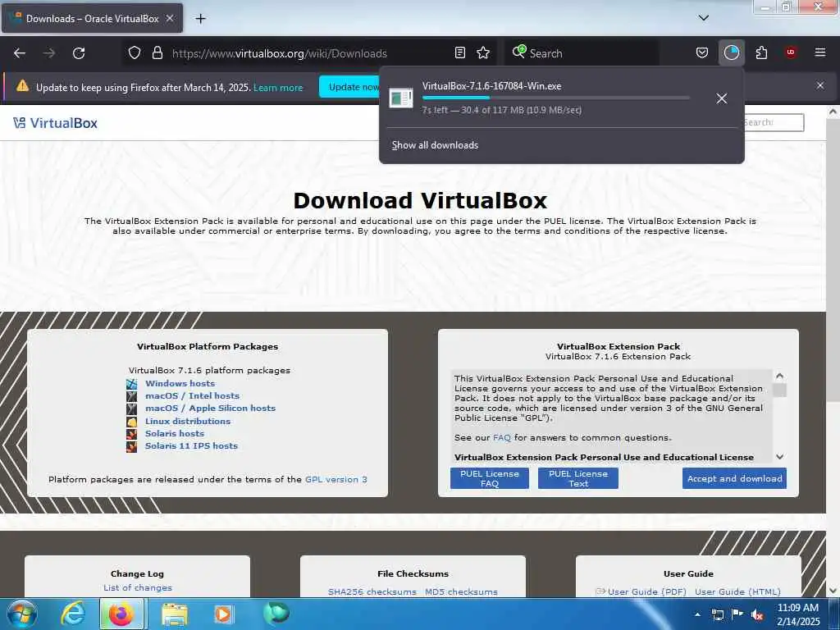Click PUEL License FAQ button
Screen dimensions: 840x630
(489, 478)
